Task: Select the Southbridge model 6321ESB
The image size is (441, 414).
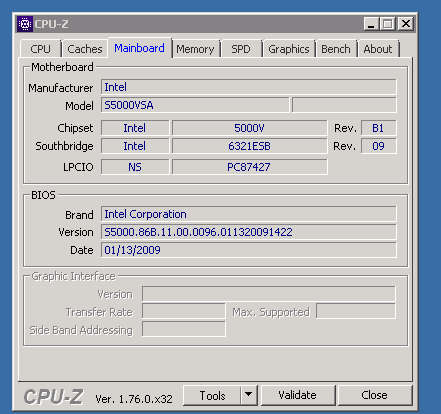Action: 249,146
